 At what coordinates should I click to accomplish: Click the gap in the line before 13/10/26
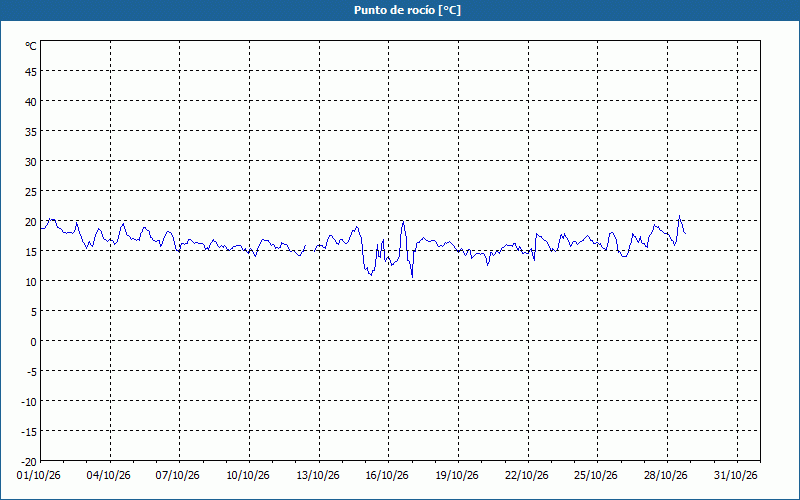tap(310, 248)
